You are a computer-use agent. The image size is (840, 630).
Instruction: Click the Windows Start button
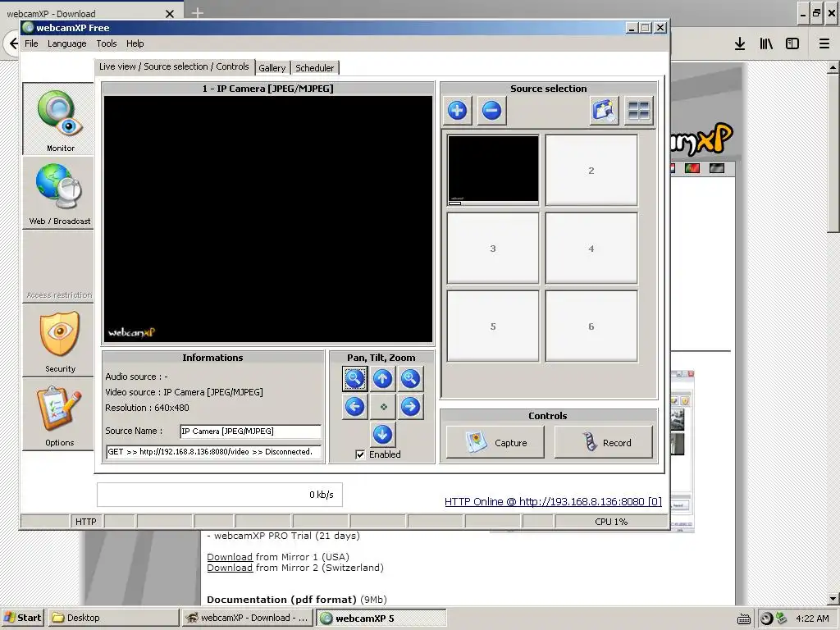click(22, 618)
